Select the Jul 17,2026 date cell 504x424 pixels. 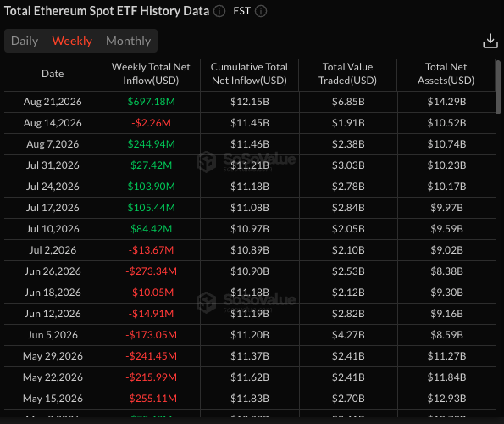pyautogui.click(x=53, y=208)
